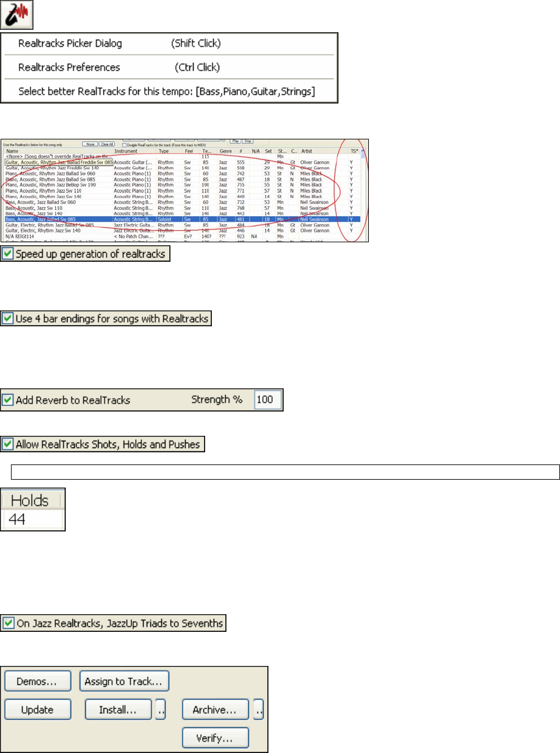This screenshot has height=753, width=560.
Task: Select highlighted Bass, Acoustic, Jazz Ballad Sw 085
Action: click(182, 219)
